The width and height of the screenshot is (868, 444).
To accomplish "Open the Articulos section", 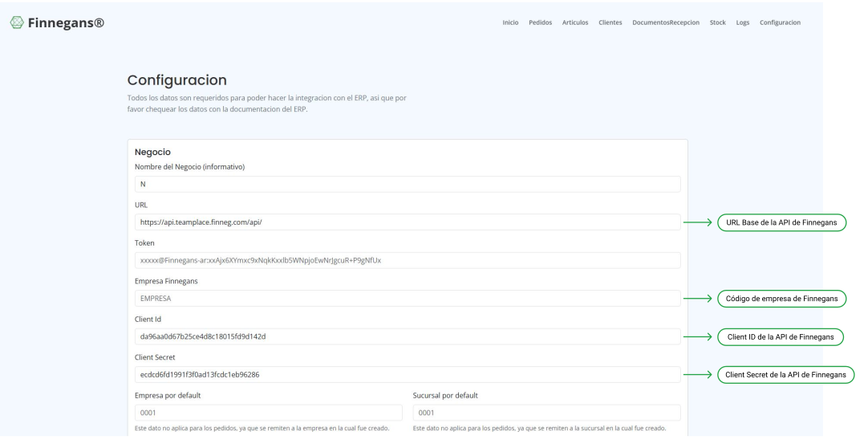I will [x=576, y=22].
